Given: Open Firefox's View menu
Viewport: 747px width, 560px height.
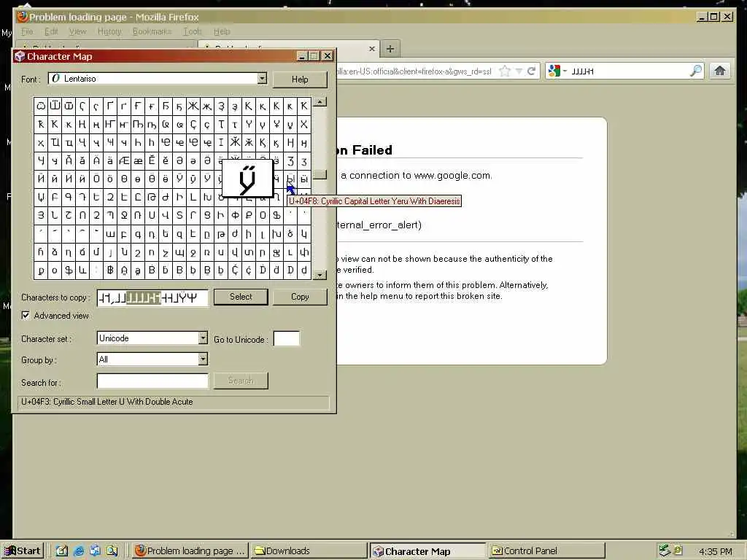Looking at the screenshot, I should (77, 31).
